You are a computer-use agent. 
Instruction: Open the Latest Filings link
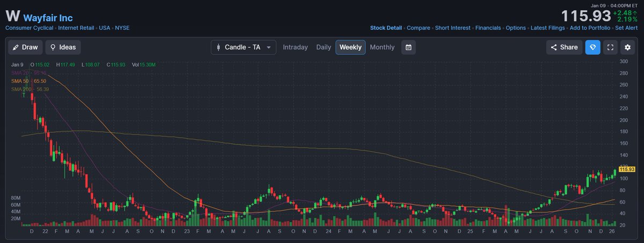[548, 28]
